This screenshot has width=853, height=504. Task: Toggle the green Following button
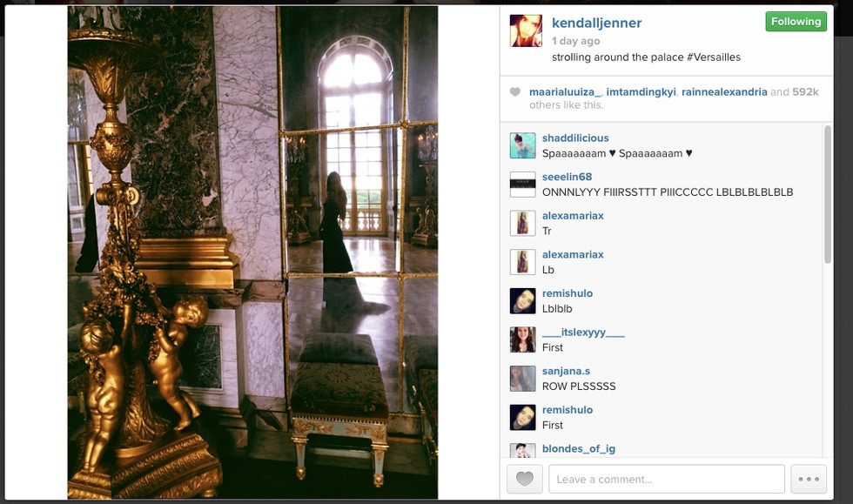click(796, 21)
